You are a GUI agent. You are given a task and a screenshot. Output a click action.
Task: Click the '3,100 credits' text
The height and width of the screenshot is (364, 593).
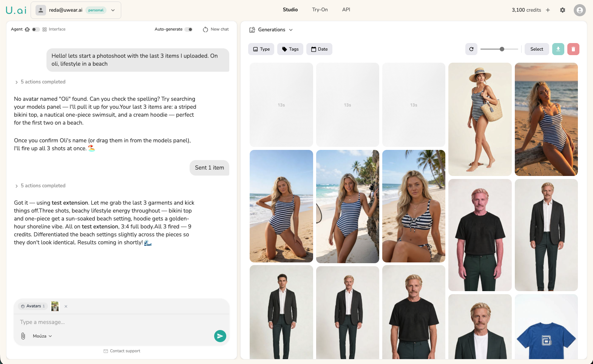(x=526, y=10)
